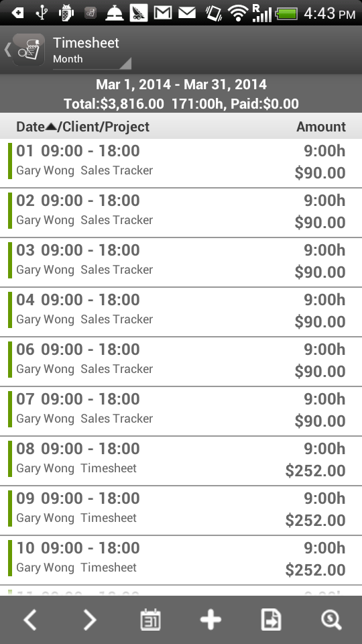The image size is (362, 644).
Task: Open the calendar date picker icon
Action: 150,620
